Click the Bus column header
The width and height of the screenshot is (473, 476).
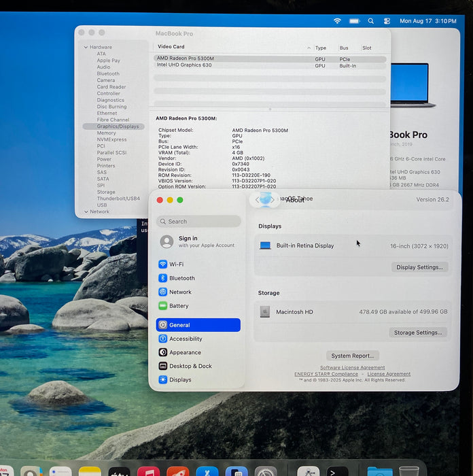click(x=344, y=48)
